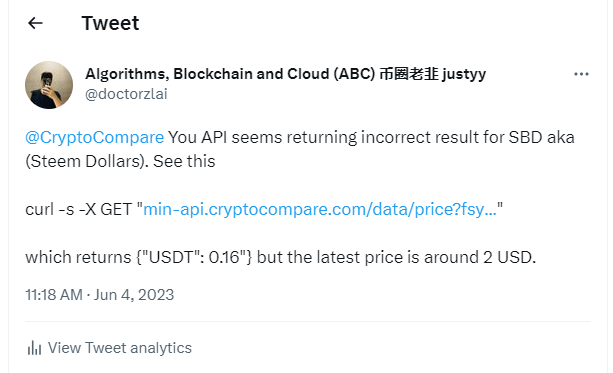The height and width of the screenshot is (373, 613).
Task: Click the Tweet page heading
Action: coord(110,23)
